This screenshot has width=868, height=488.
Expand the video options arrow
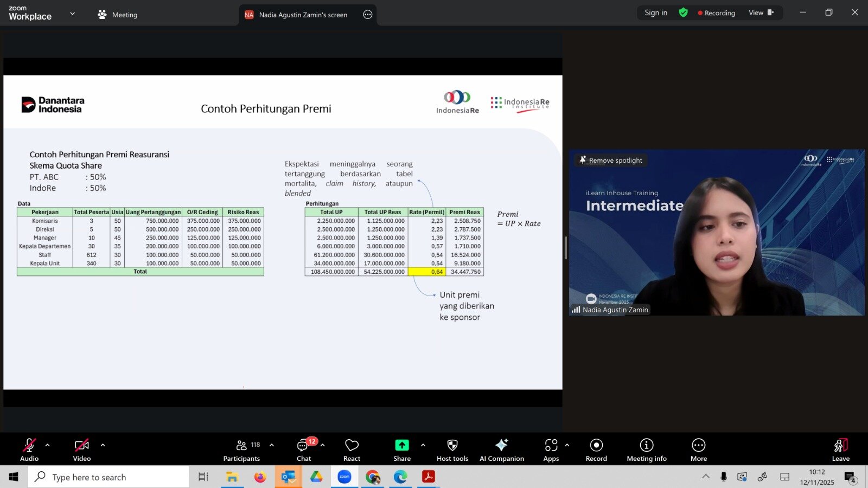click(103, 445)
